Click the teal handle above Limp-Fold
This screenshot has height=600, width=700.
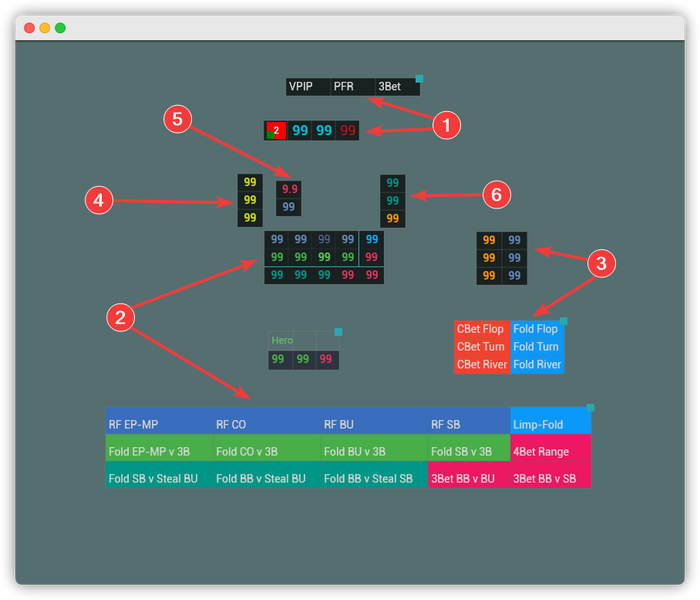coord(590,408)
